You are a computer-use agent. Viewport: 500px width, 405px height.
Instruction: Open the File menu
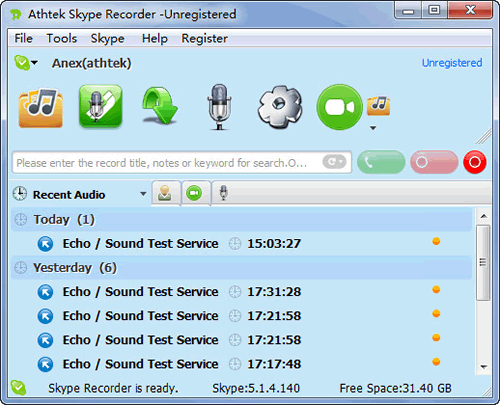pyautogui.click(x=23, y=38)
